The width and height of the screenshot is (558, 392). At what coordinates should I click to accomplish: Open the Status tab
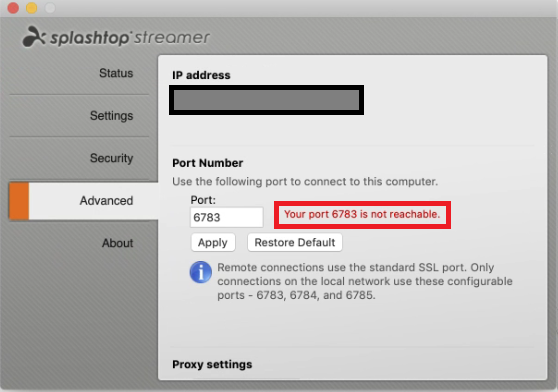pyautogui.click(x=116, y=73)
